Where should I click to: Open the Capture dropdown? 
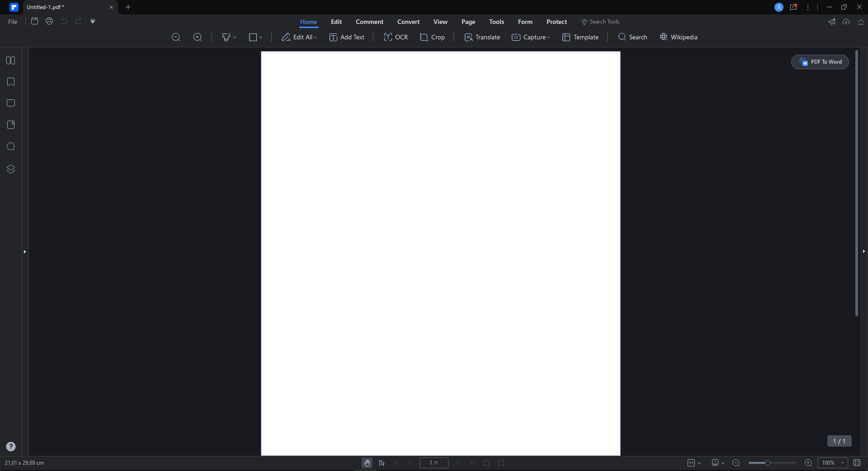click(531, 37)
